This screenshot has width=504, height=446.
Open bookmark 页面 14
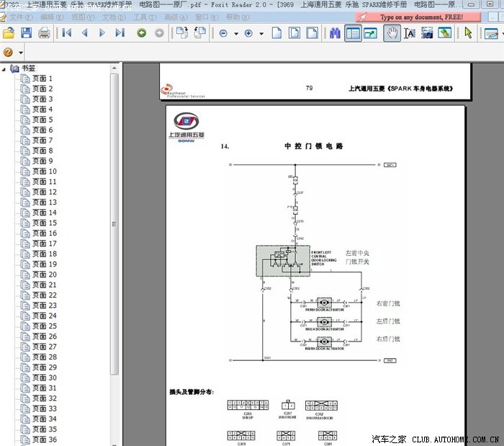(44, 213)
